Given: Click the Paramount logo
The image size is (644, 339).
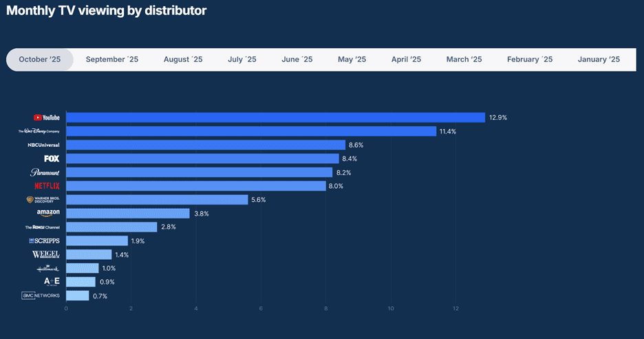Looking at the screenshot, I should [45, 172].
